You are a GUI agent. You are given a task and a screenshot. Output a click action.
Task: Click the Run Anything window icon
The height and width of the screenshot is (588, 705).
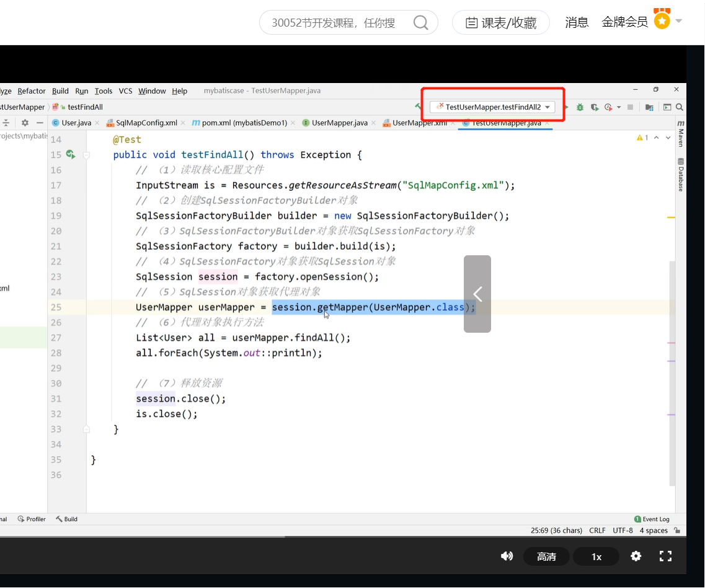tap(667, 107)
